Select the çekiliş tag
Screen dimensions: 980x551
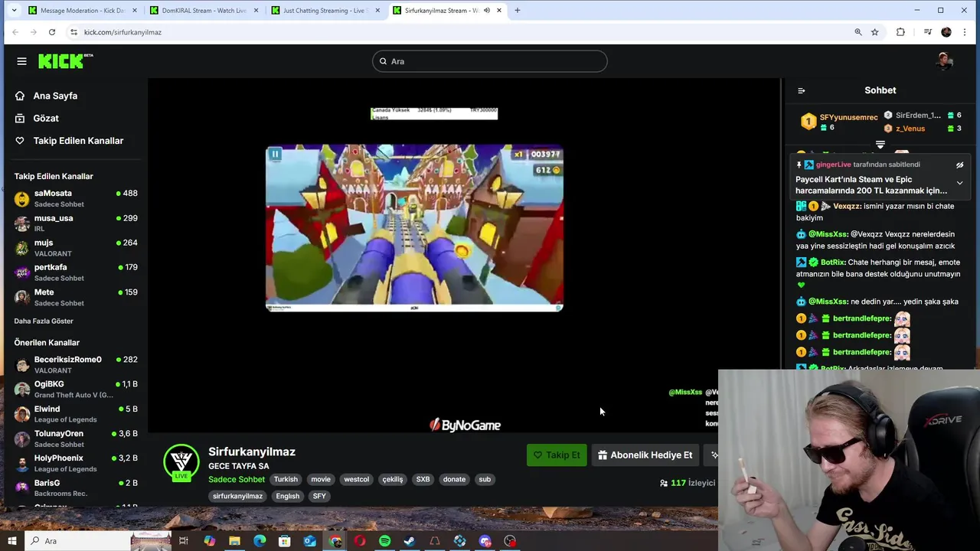[393, 479]
